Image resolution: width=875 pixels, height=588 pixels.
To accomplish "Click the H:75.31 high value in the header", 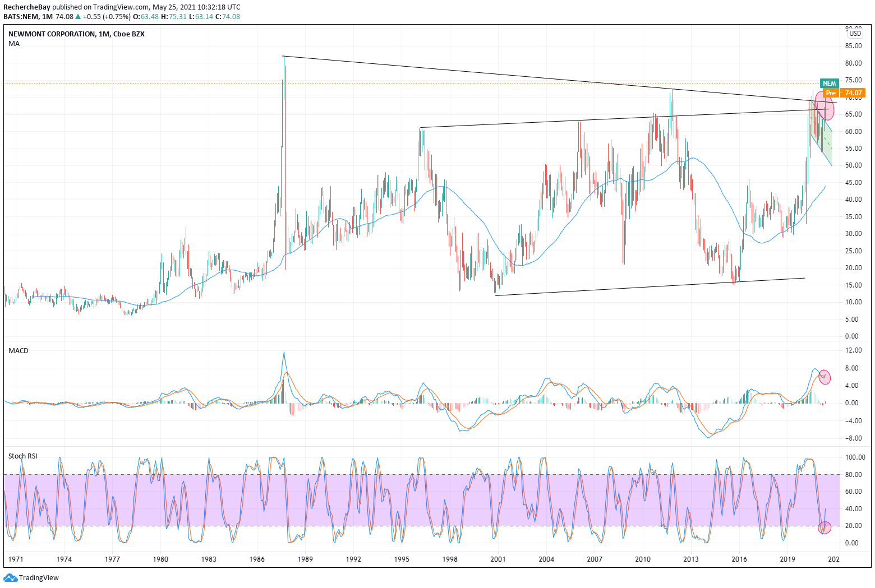I will pos(173,16).
